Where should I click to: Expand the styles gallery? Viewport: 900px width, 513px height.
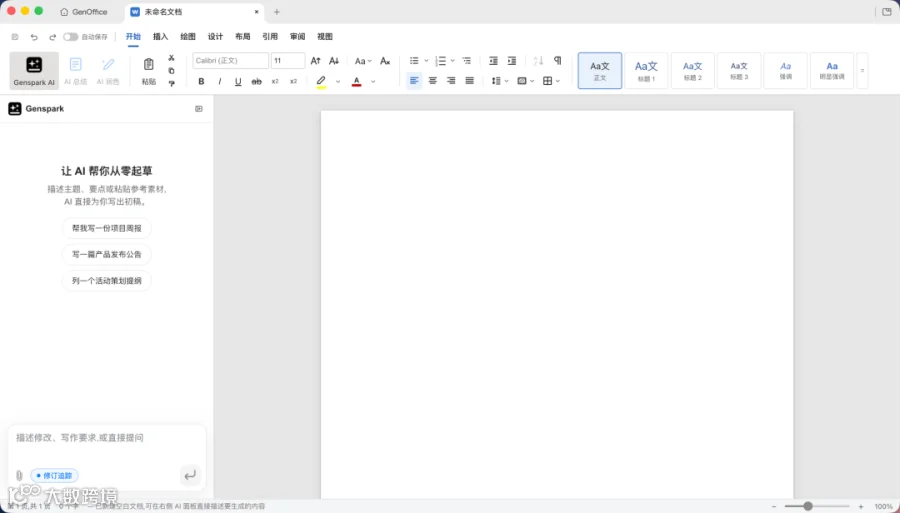(x=862, y=71)
